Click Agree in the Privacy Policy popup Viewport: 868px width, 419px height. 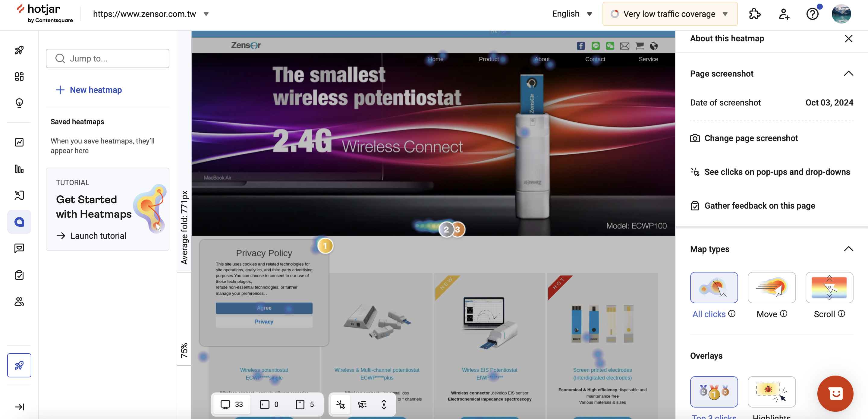click(264, 307)
